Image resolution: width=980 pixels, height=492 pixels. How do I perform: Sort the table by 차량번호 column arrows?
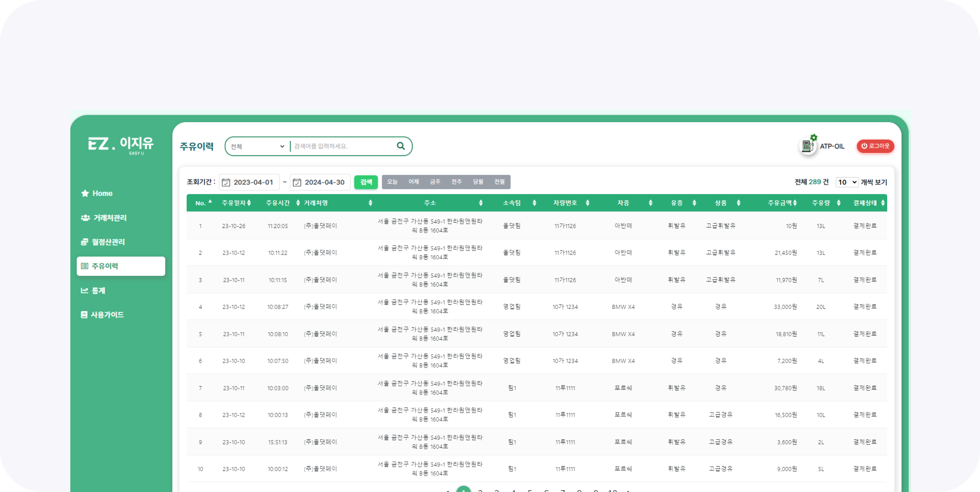[x=587, y=203]
